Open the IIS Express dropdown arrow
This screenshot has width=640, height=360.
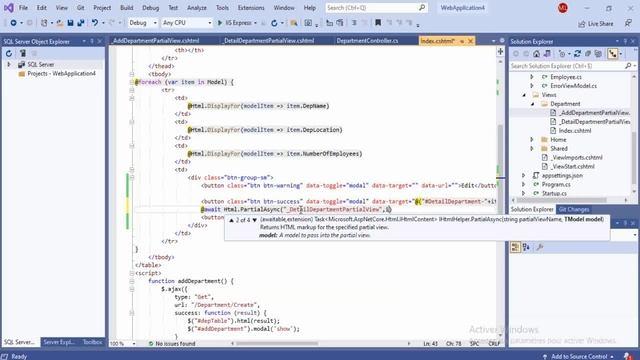tap(256, 23)
